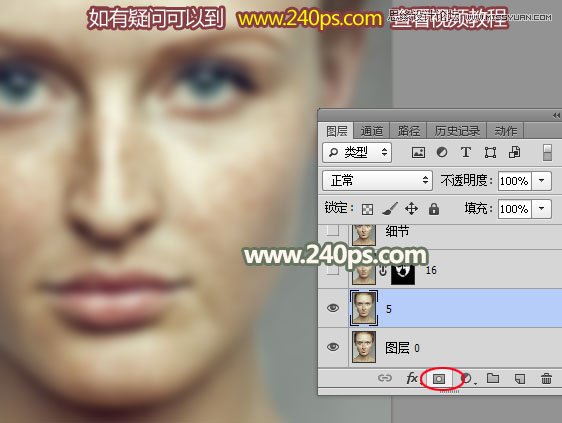
Task: Select the 图层 0 layer name
Action: click(402, 348)
